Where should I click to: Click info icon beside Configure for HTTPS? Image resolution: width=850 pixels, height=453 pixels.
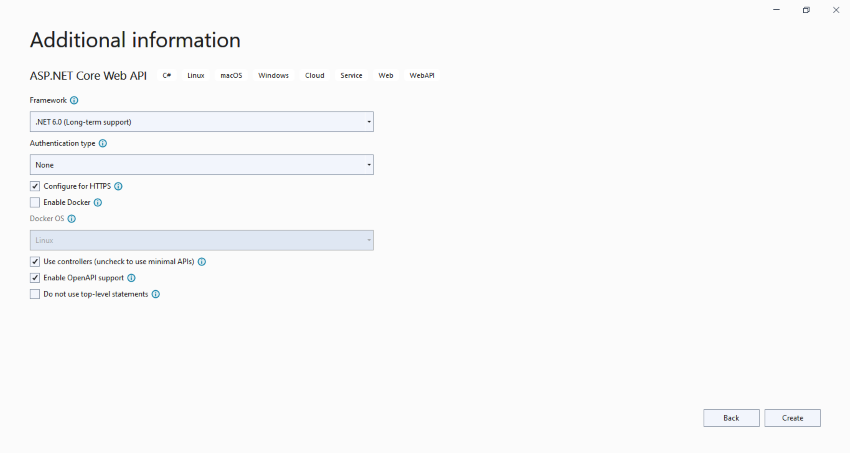coord(118,186)
